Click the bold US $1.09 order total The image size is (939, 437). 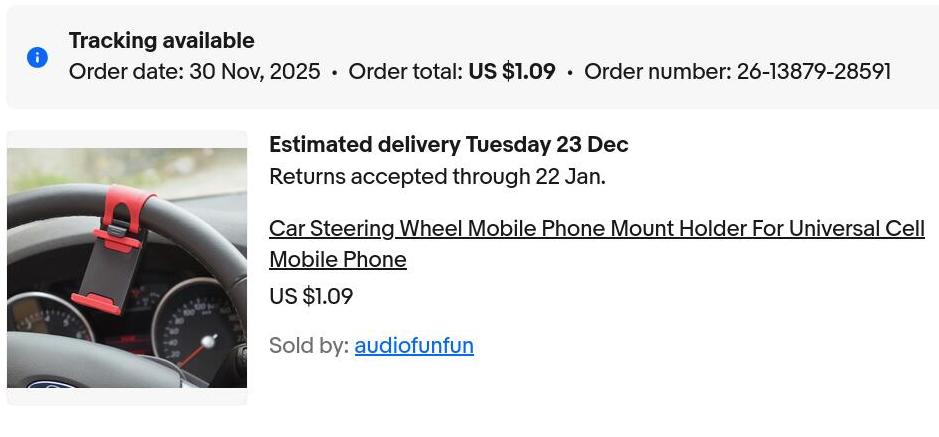coord(511,72)
